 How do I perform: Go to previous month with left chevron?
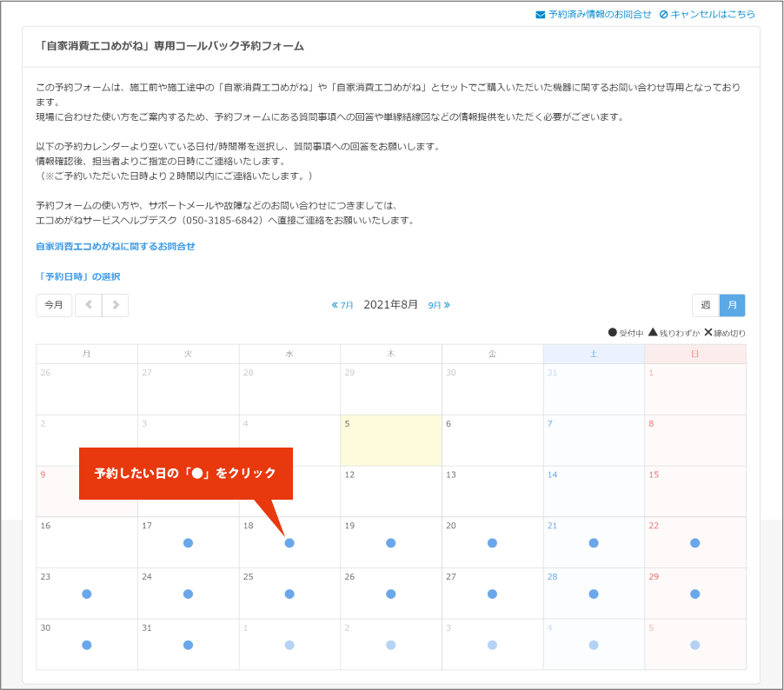(x=89, y=305)
